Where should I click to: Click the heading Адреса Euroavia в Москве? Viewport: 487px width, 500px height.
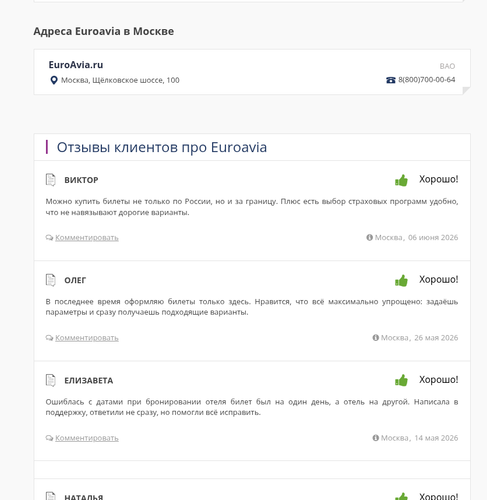(x=104, y=31)
